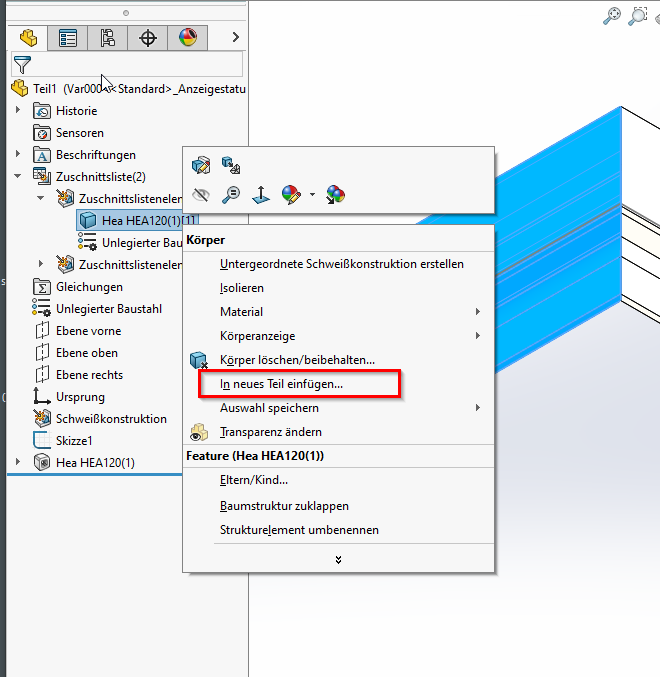Click the second cube icon in context toolbar
This screenshot has height=677, width=660.
click(231, 165)
